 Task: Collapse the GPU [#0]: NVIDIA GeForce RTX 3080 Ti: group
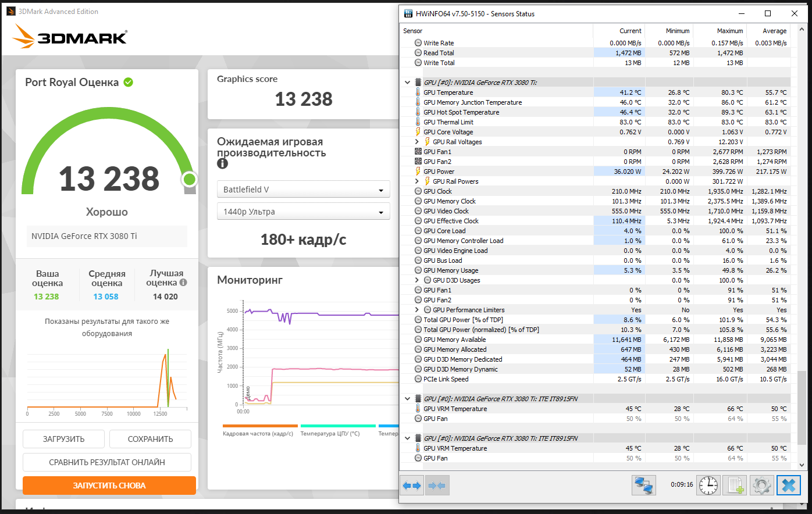coord(407,83)
